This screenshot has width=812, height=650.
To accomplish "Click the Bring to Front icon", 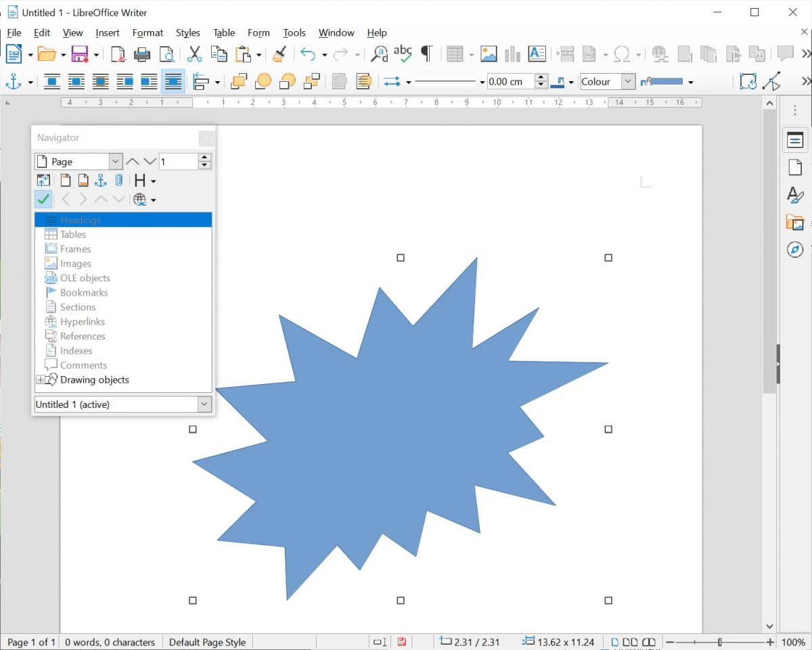I will [238, 81].
